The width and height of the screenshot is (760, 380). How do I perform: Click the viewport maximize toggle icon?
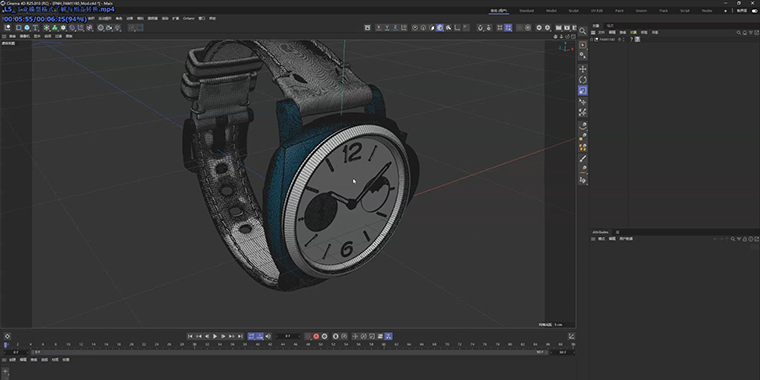pyautogui.click(x=573, y=36)
